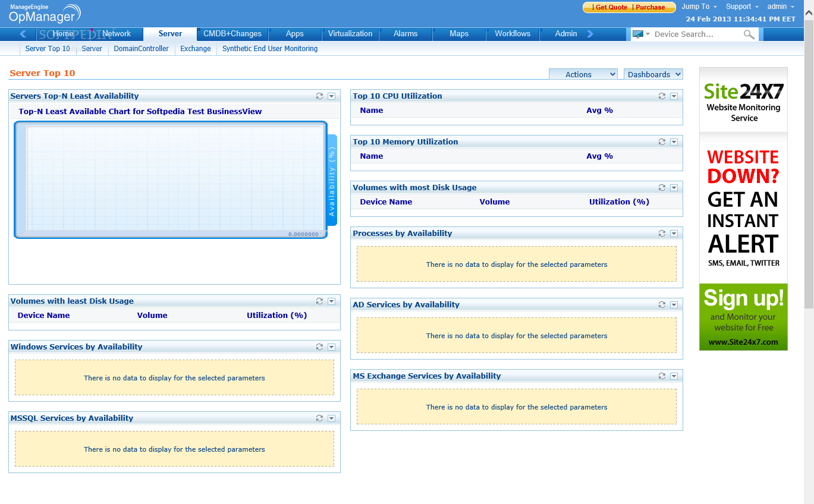Open the DomainController subtab
This screenshot has width=814, height=504.
142,49
